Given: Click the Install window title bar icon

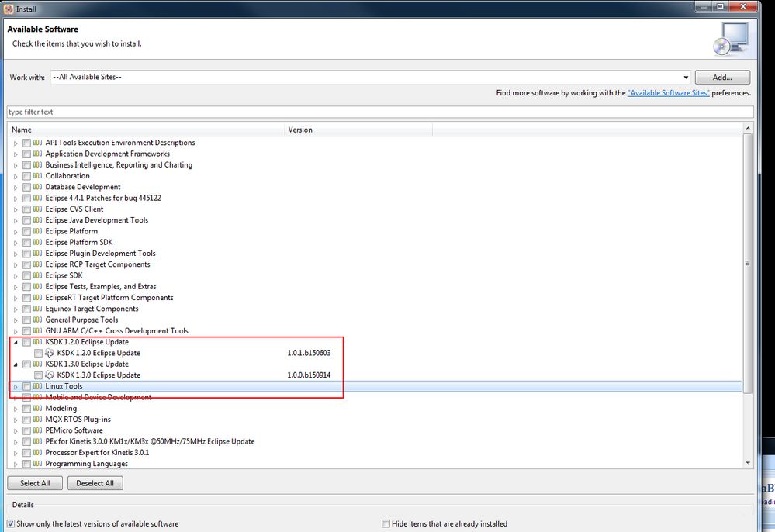Looking at the screenshot, I should pos(9,9).
